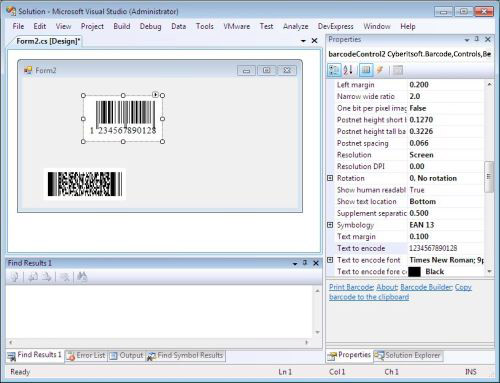
Task: Click the Properties grid vertical scrollbar thumb
Action: tap(488, 177)
